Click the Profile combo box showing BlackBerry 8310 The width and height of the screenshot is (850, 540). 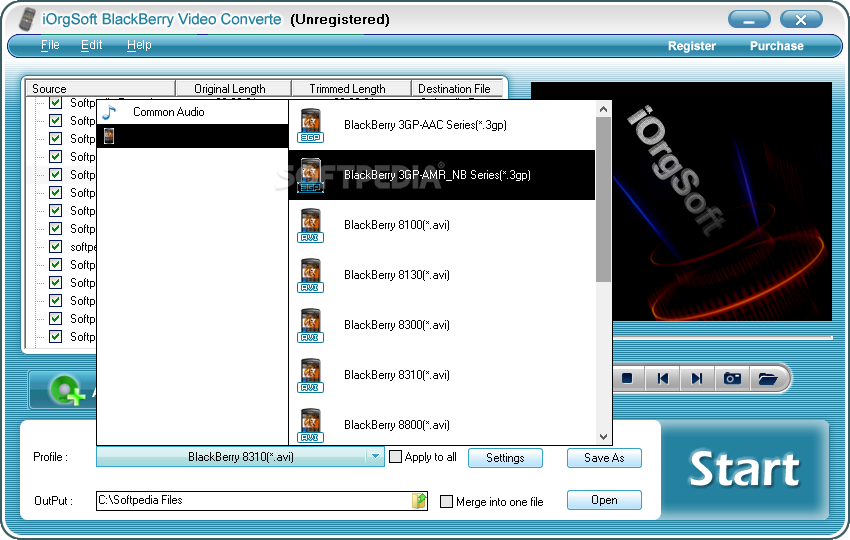240,457
